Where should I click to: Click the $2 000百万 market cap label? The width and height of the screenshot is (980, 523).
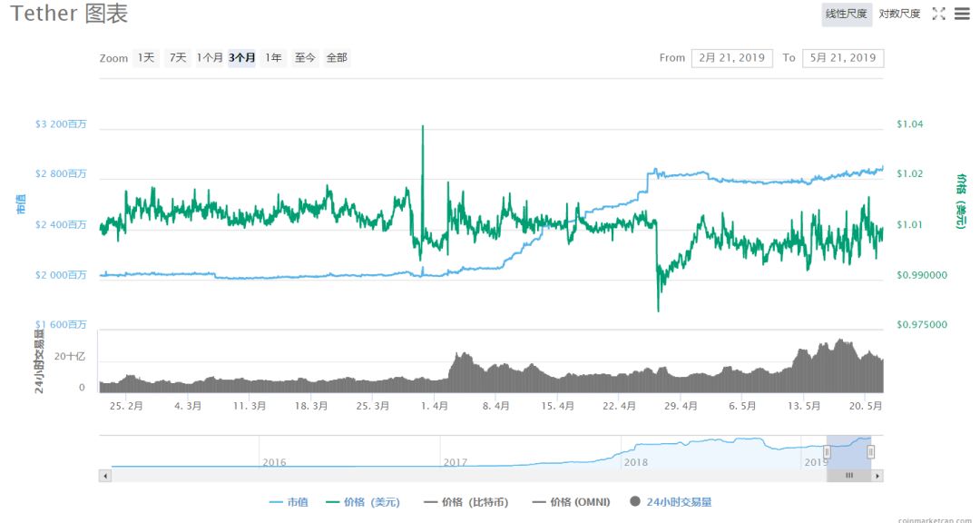(61, 275)
